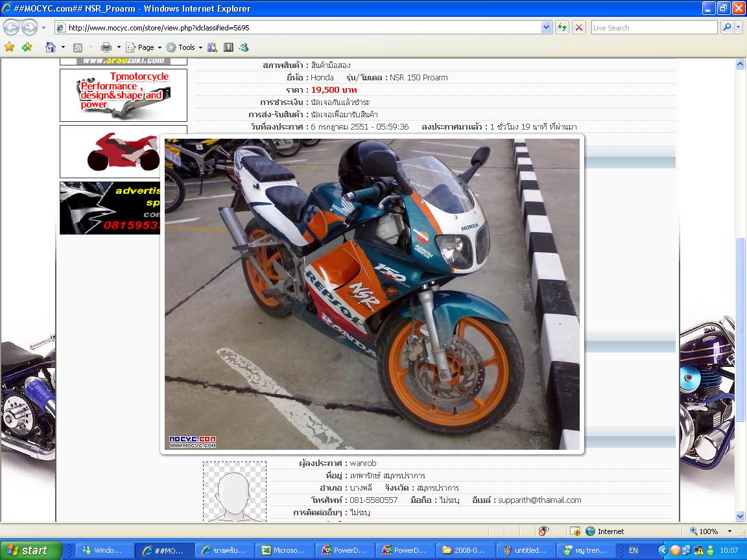Click the Internet zone status indicator
Viewport: 747px width, 560px height.
[605, 531]
